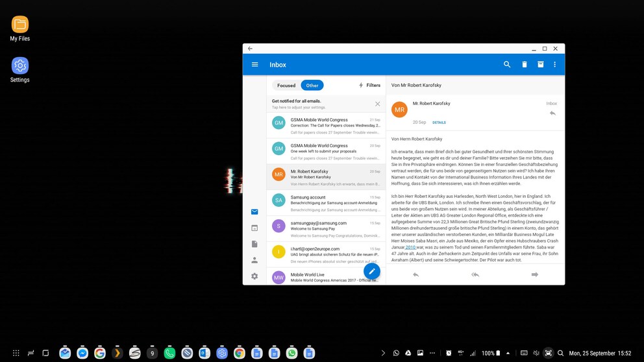644x362 pixels.
Task: Open email from i.hartl@open2europe.com
Action: (326, 255)
